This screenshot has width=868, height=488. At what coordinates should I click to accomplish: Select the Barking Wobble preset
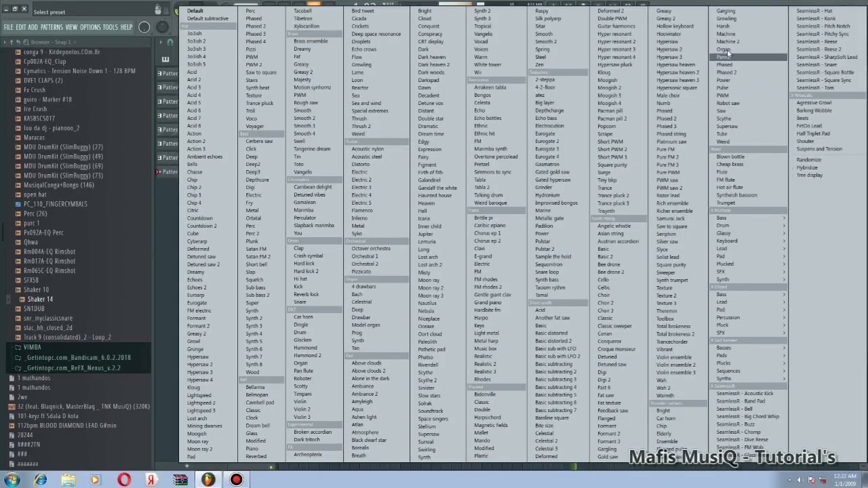click(x=814, y=110)
